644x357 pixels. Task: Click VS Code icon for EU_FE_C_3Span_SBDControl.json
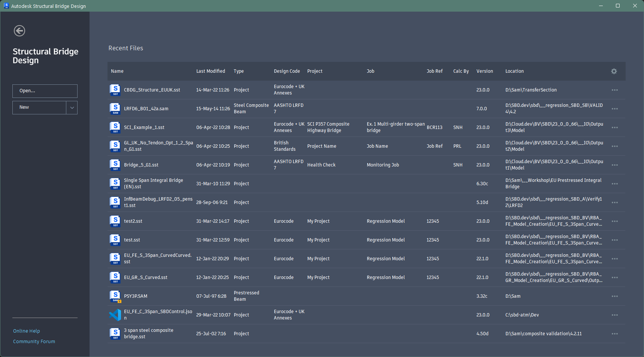pos(115,315)
